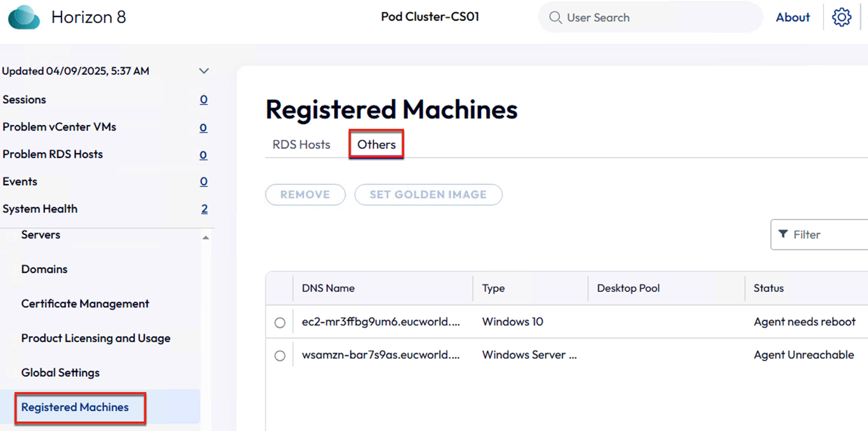Viewport: 868px width, 431px height.
Task: Open Certificate Management in sidebar
Action: coord(85,304)
